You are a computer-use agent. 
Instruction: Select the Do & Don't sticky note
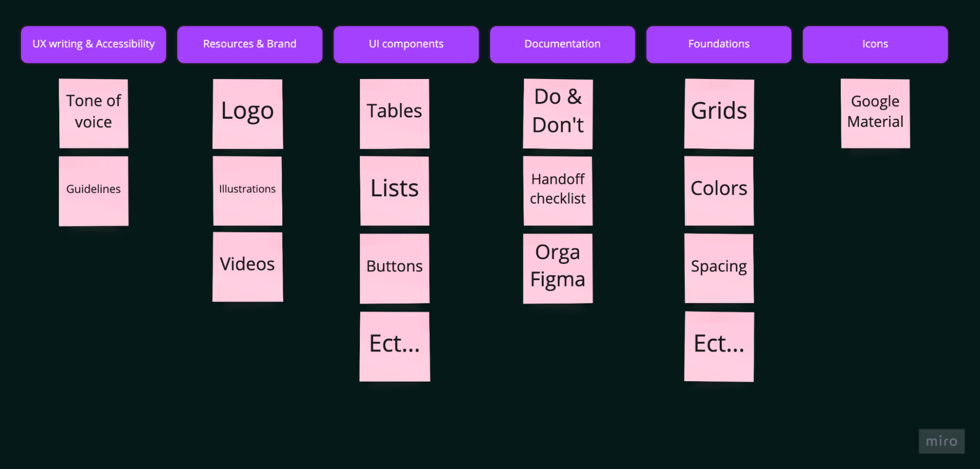558,113
